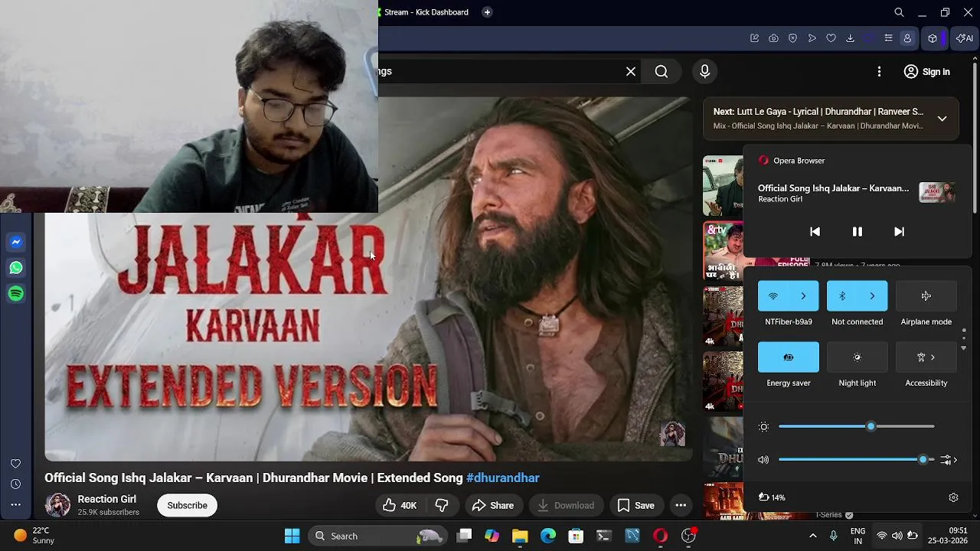Open WhatsApp in Opera sidebar
This screenshot has height=551, width=980.
16,268
